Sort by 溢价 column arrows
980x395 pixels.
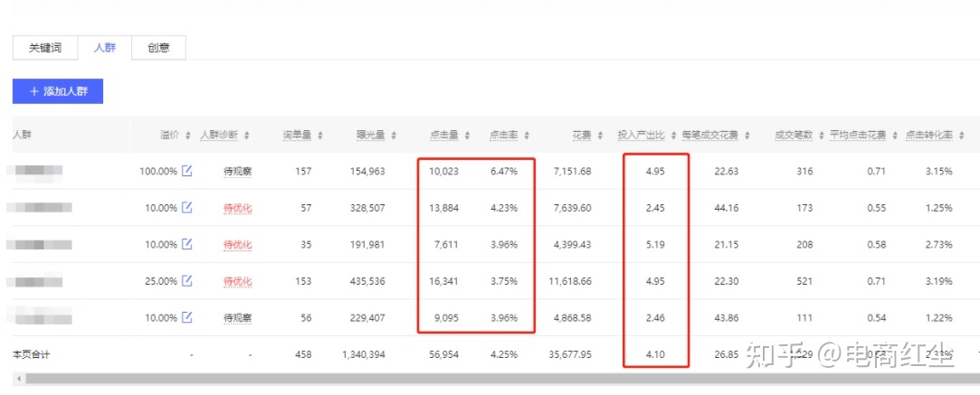click(x=187, y=136)
